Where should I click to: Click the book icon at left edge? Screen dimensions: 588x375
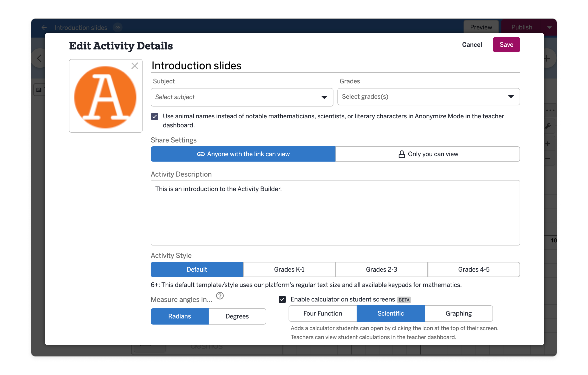39,90
